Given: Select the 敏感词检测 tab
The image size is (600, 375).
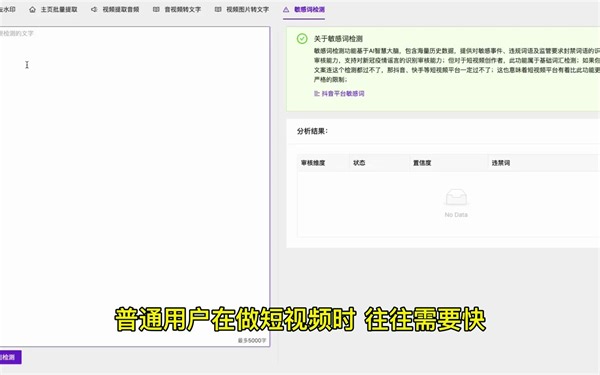Looking at the screenshot, I should coord(309,10).
